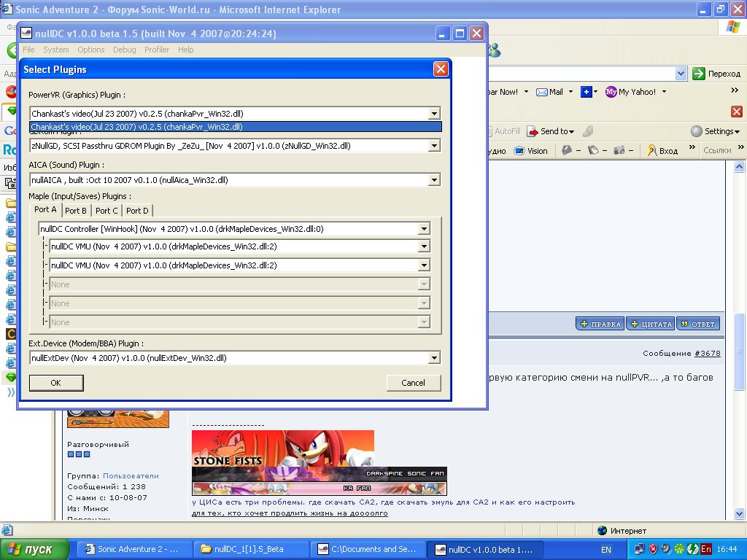Viewport: 747px width, 560px height.
Task: Open the пуск Start button
Action: (x=35, y=549)
